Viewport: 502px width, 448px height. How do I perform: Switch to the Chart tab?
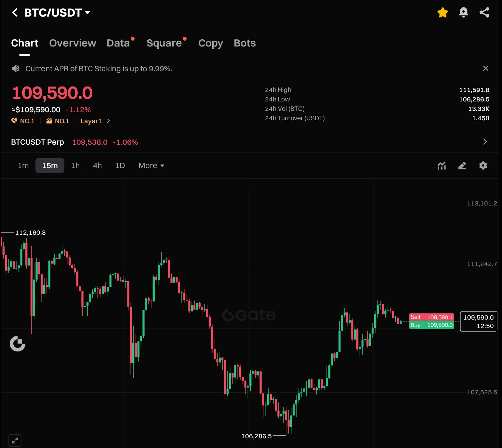click(25, 43)
